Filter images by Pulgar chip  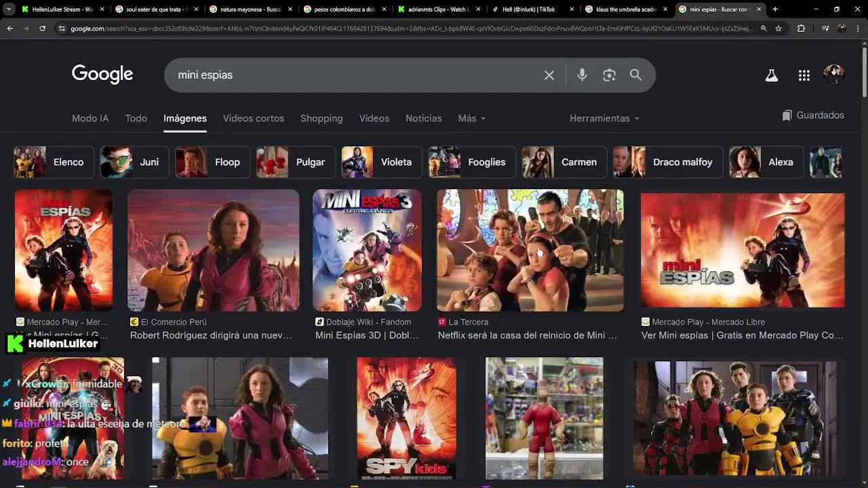tap(296, 162)
